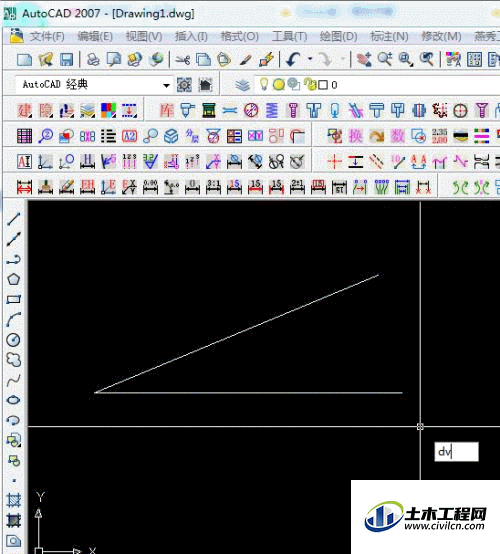Click the Zoom Window icon

(x=406, y=59)
